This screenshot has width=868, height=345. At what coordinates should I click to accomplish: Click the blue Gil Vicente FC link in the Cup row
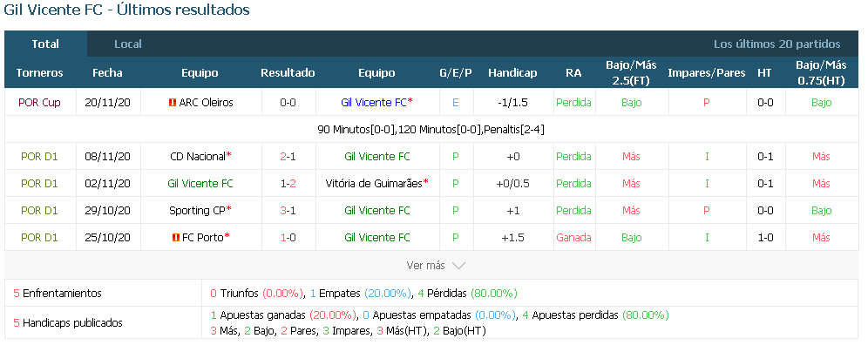[374, 103]
